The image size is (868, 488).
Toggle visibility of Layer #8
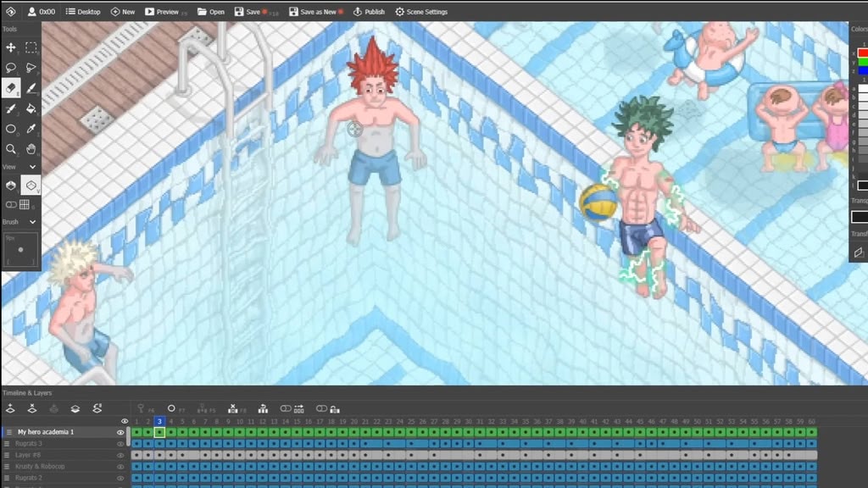pyautogui.click(x=120, y=455)
